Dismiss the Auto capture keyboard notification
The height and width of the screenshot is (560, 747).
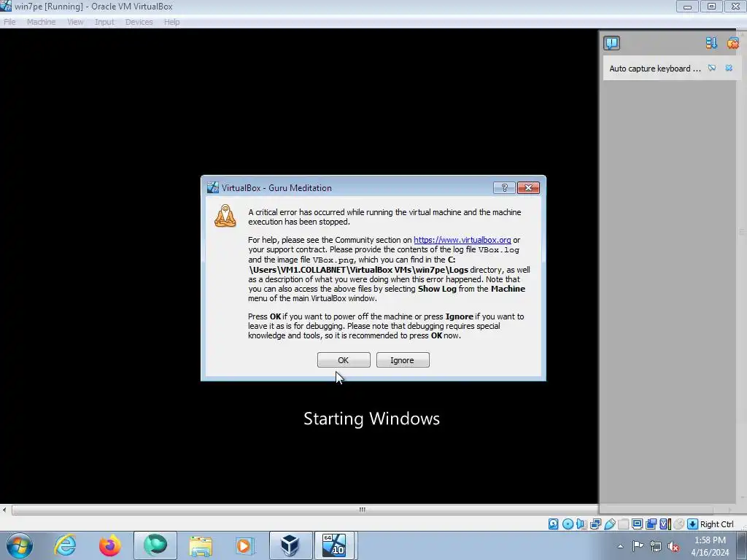pos(729,68)
